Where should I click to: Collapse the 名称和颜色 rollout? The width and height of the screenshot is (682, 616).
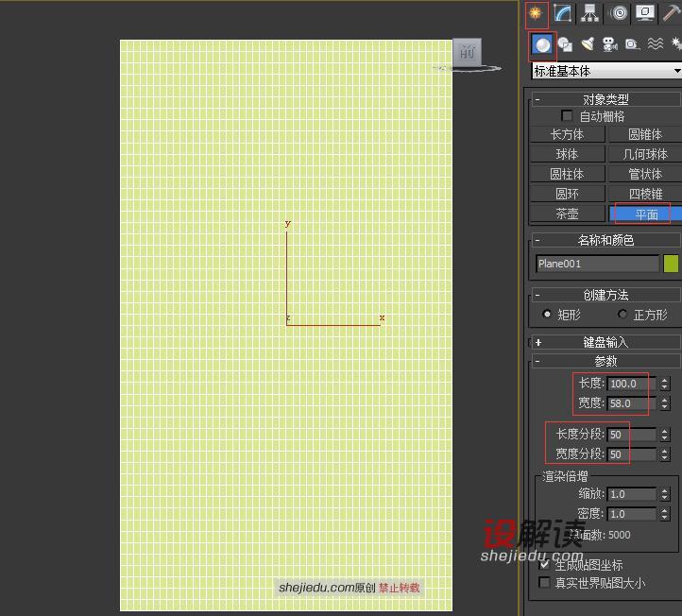coord(605,240)
